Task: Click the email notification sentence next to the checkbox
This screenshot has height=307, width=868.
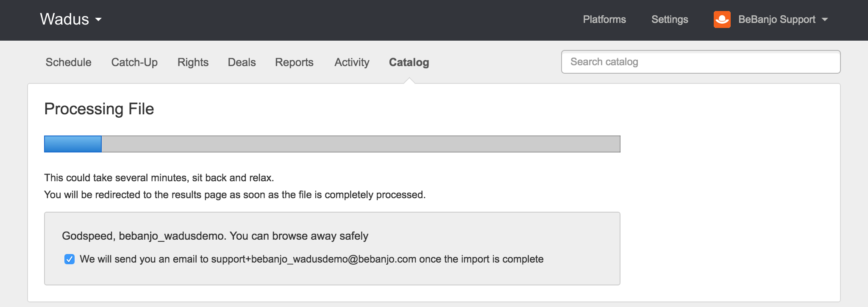Action: [312, 259]
